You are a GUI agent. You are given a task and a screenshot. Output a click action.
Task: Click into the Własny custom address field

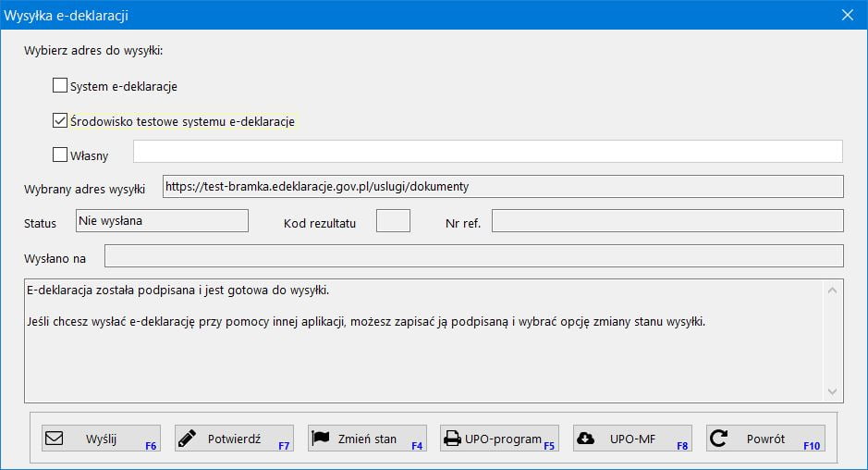[487, 152]
